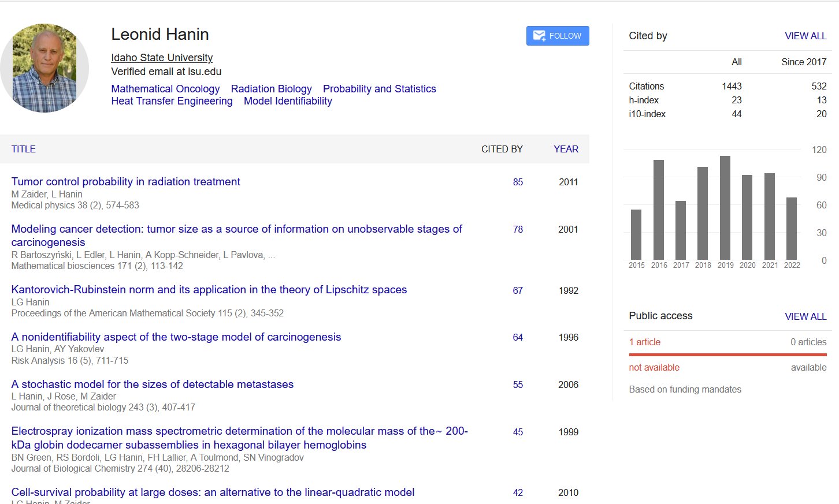Screen dimensions: 839x504
Task: Click 'Verified email at isu.edu' text
Action: coord(166,72)
